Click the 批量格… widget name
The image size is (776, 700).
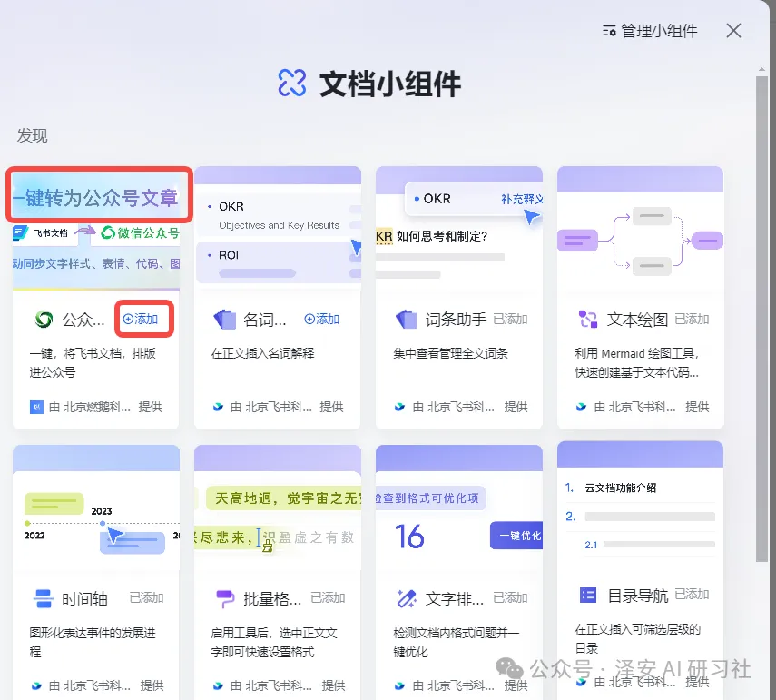click(272, 599)
